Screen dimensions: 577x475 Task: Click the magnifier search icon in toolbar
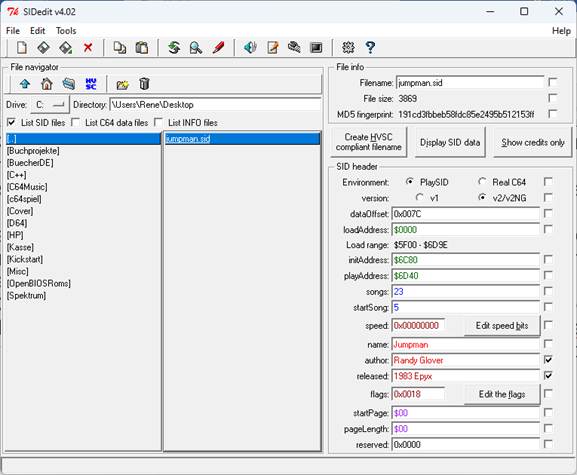coord(195,47)
